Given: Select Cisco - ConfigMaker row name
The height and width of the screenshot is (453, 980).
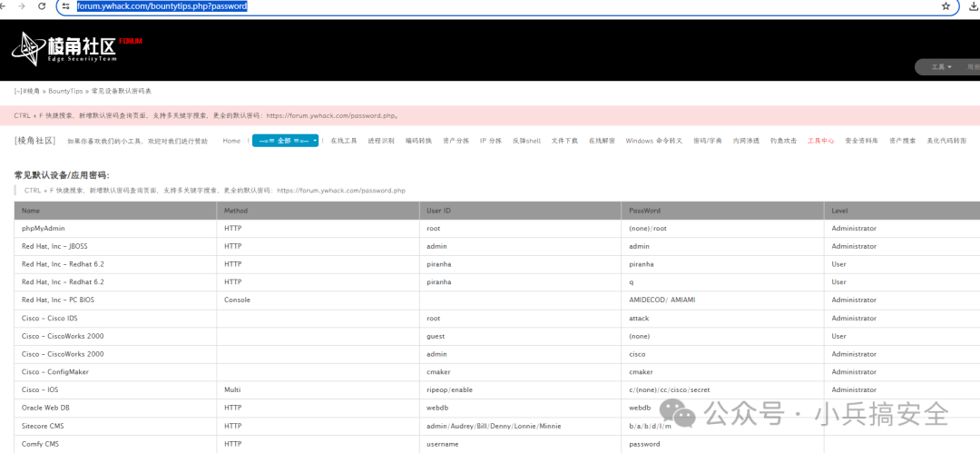Looking at the screenshot, I should [x=55, y=371].
